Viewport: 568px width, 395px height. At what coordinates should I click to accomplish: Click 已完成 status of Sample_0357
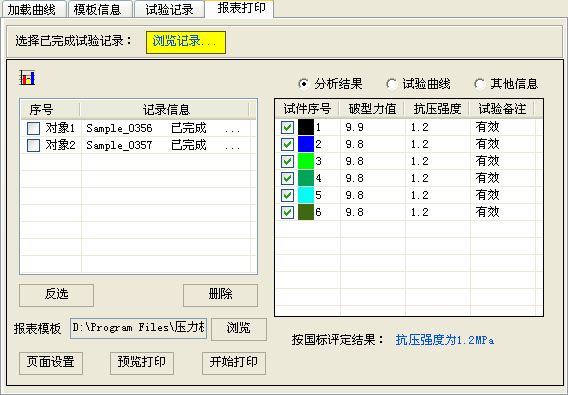189,145
